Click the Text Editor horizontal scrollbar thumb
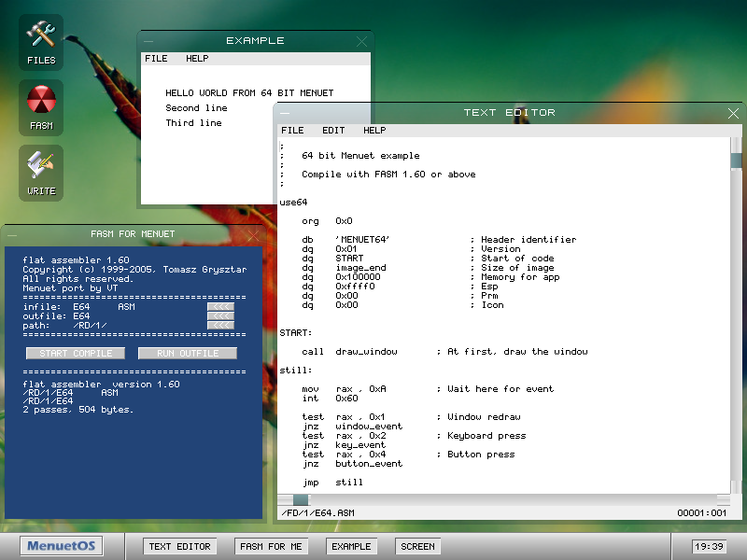This screenshot has height=560, width=747. 301,499
